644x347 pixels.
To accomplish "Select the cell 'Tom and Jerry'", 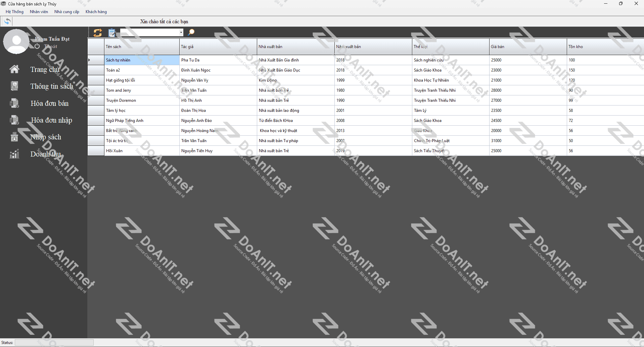I will [x=142, y=90].
